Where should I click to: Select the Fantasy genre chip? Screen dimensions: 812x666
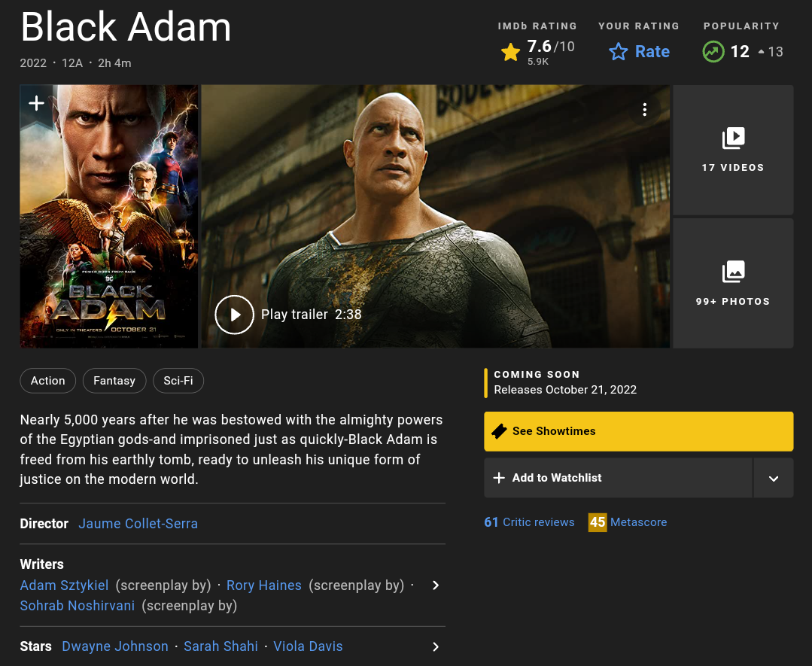pyautogui.click(x=114, y=381)
